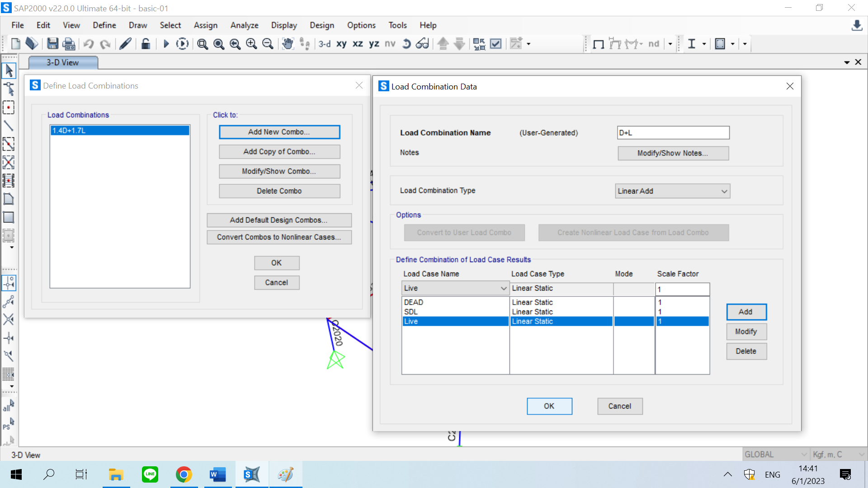868x488 pixels.
Task: Open the Define menu
Action: pyautogui.click(x=104, y=25)
